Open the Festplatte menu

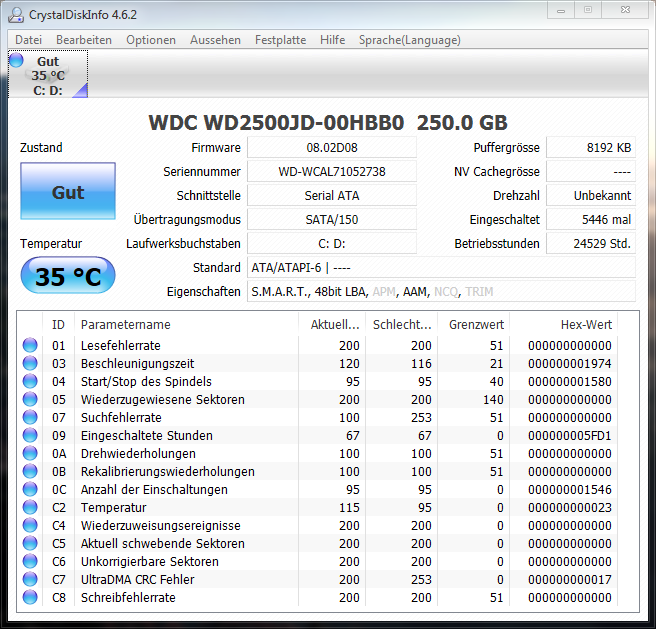pyautogui.click(x=280, y=40)
